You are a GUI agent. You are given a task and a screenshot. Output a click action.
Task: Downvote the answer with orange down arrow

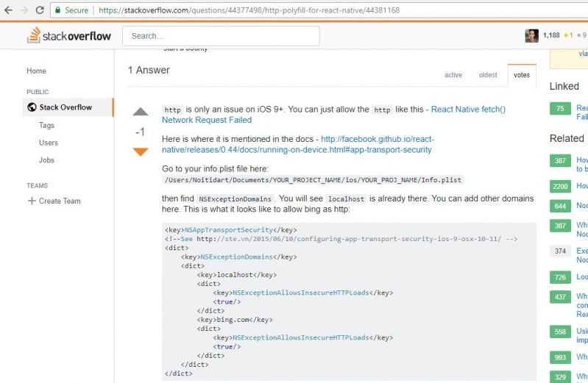(140, 151)
